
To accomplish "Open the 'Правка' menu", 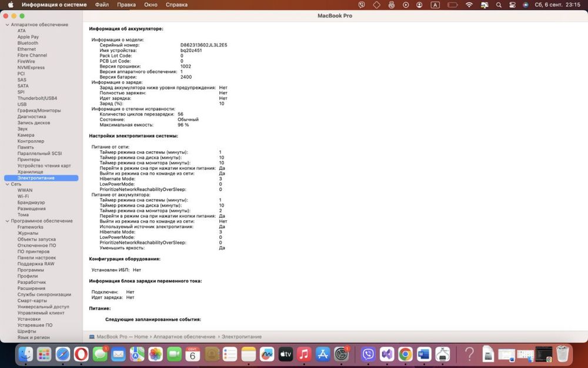I will click(x=126, y=5).
